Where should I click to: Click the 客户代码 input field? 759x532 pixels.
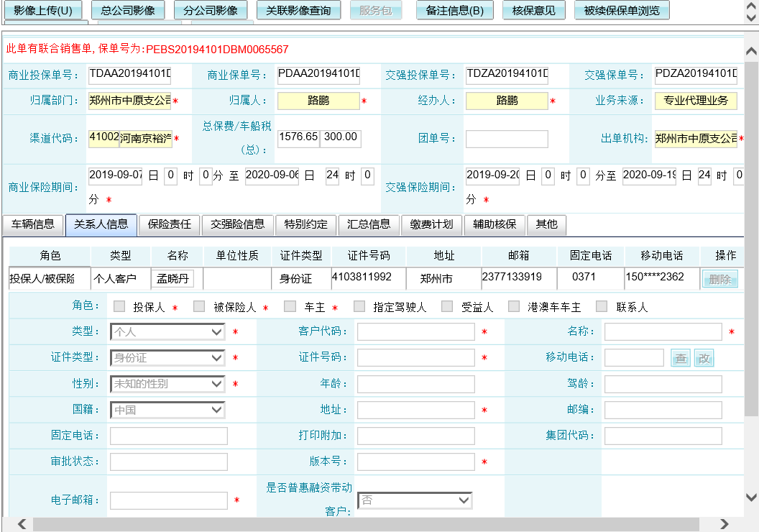tap(415, 331)
